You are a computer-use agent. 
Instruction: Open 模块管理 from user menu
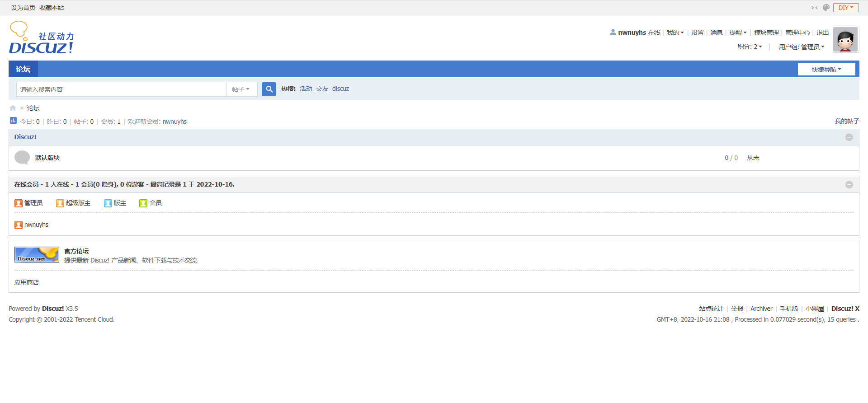[766, 33]
